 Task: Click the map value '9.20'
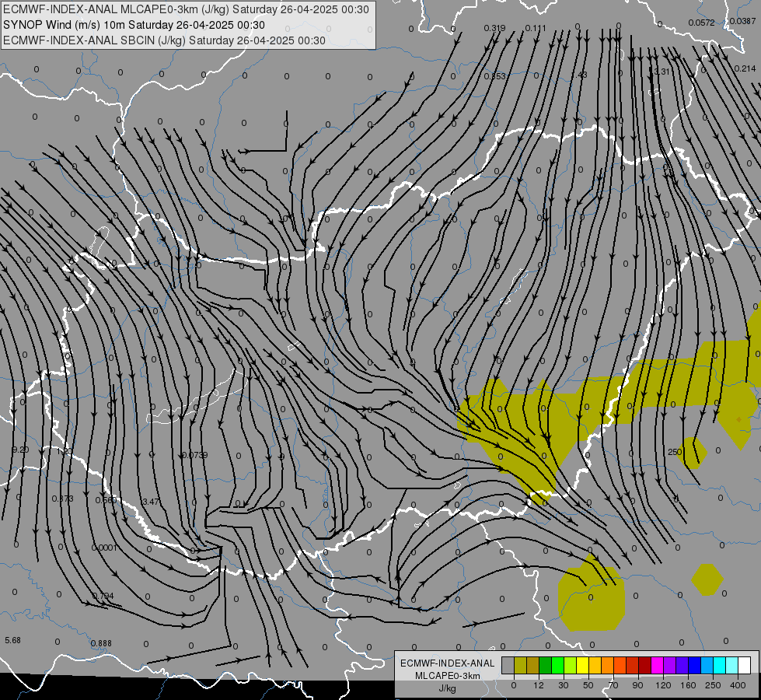pos(20,450)
